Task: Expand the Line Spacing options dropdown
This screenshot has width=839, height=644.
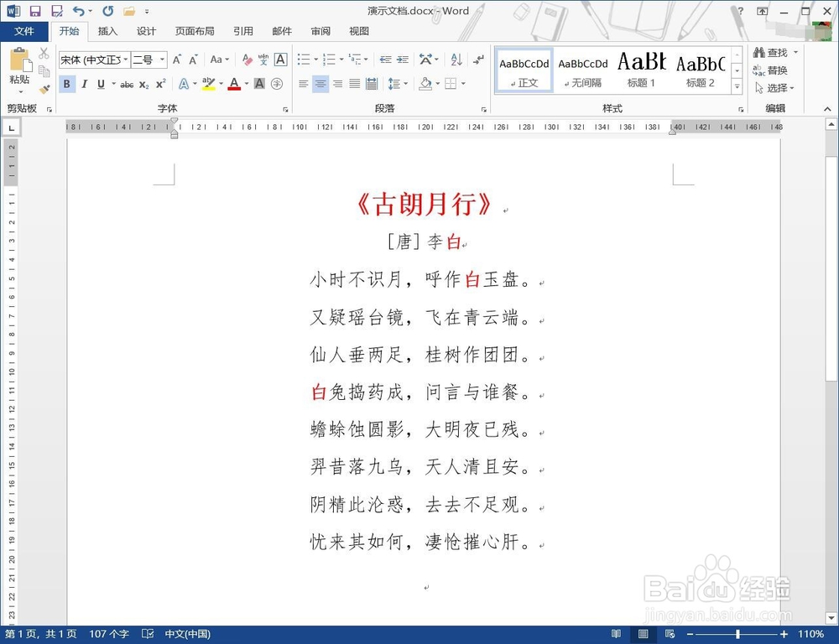Action: 406,84
